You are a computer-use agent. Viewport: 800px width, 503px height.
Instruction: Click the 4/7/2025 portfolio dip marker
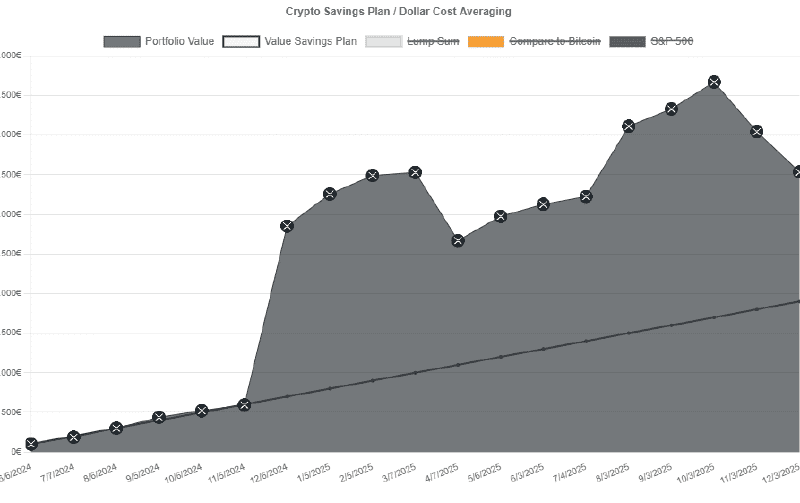coord(458,241)
